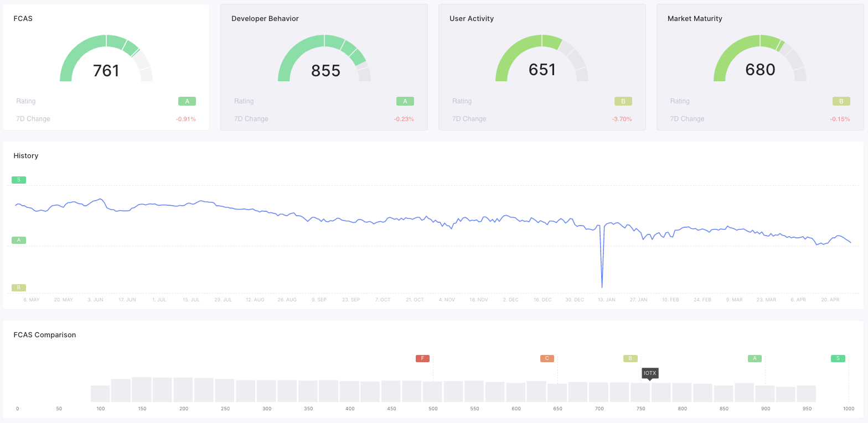
Task: Open the Developer Behavior card
Action: click(x=324, y=67)
